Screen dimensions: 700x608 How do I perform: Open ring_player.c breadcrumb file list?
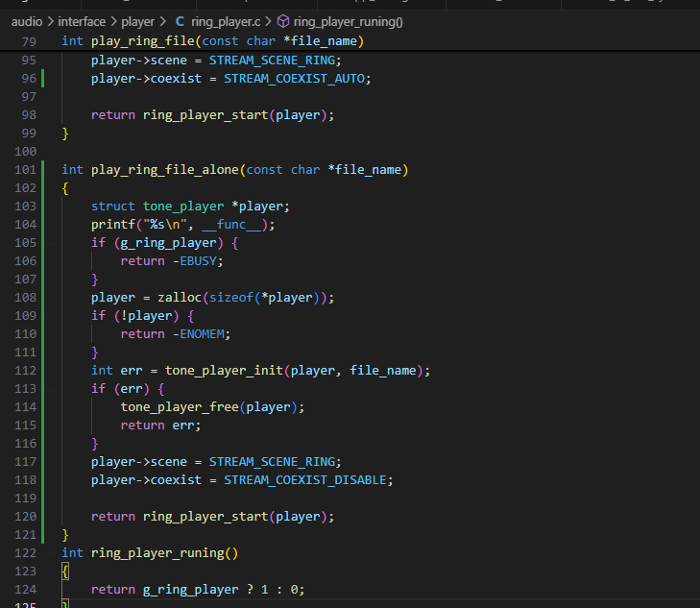[x=226, y=21]
